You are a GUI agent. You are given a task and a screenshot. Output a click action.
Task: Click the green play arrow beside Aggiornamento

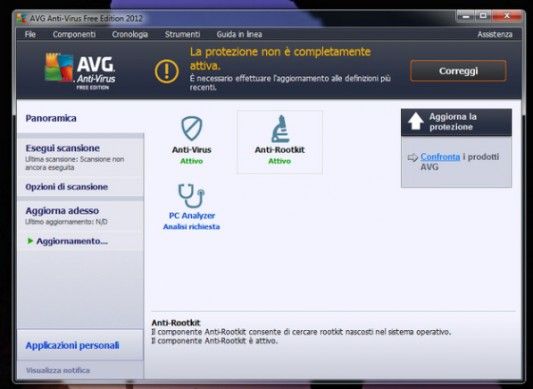(30, 241)
